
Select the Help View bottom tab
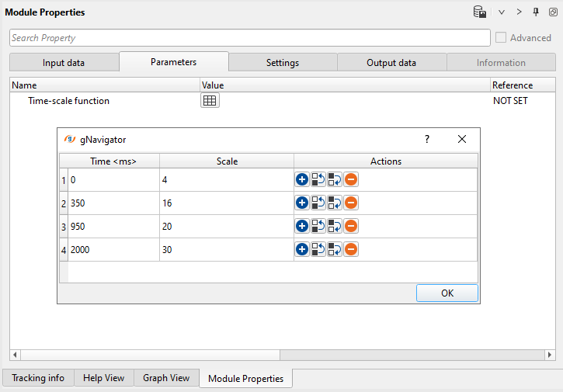tap(103, 378)
